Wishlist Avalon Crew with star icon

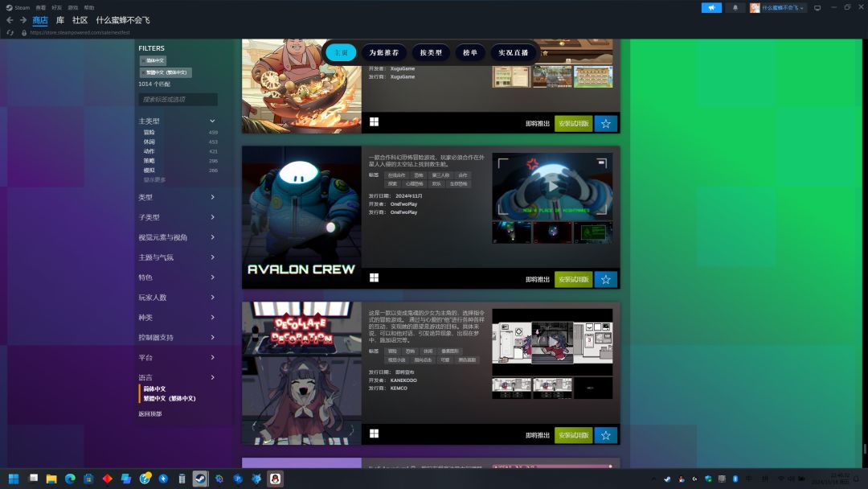pyautogui.click(x=606, y=279)
